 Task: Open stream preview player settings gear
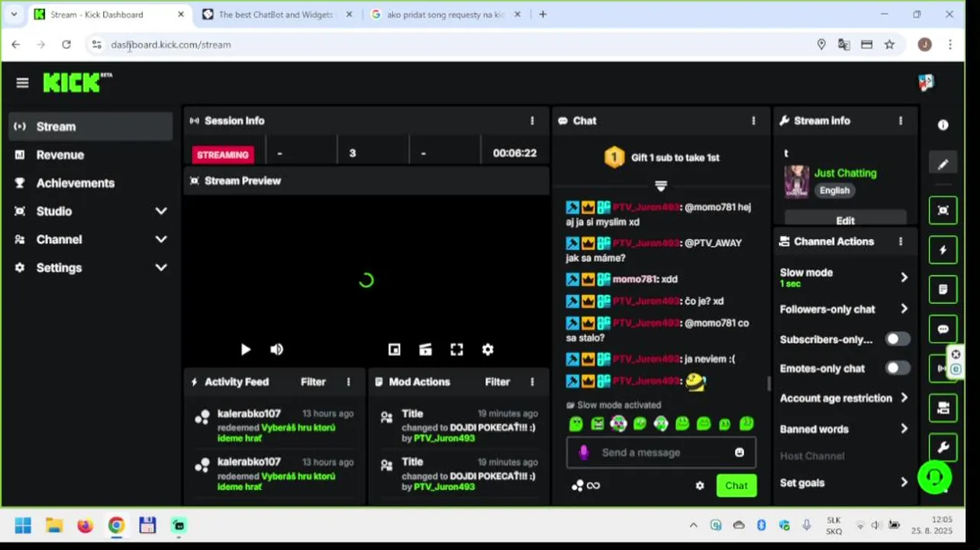tap(488, 349)
